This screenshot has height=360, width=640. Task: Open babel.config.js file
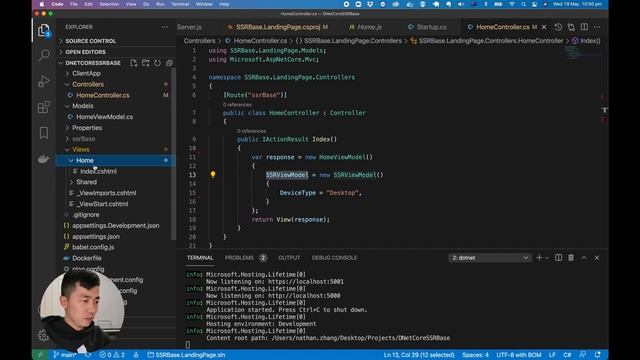click(x=93, y=247)
